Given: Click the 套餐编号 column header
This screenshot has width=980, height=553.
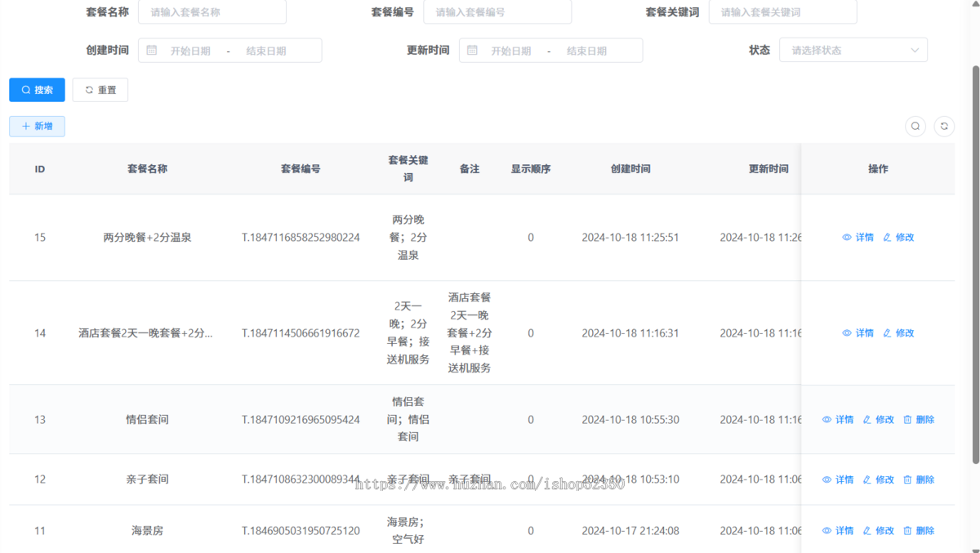Looking at the screenshot, I should (301, 169).
